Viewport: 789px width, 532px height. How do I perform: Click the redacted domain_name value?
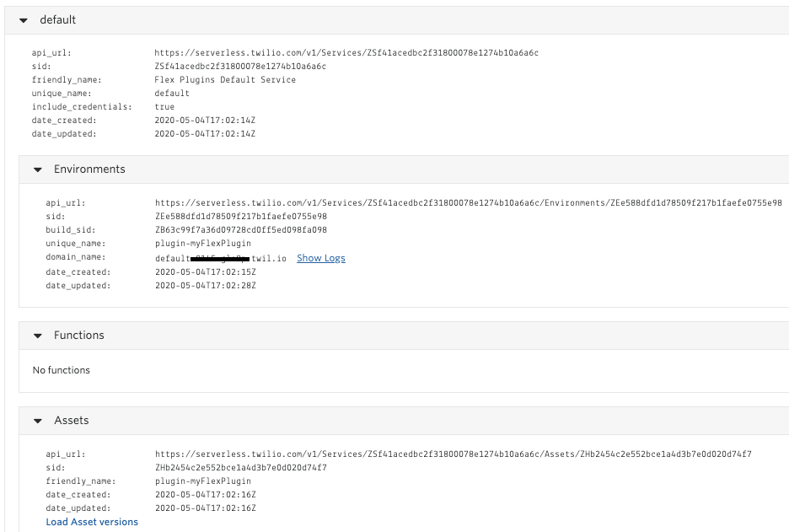220,259
